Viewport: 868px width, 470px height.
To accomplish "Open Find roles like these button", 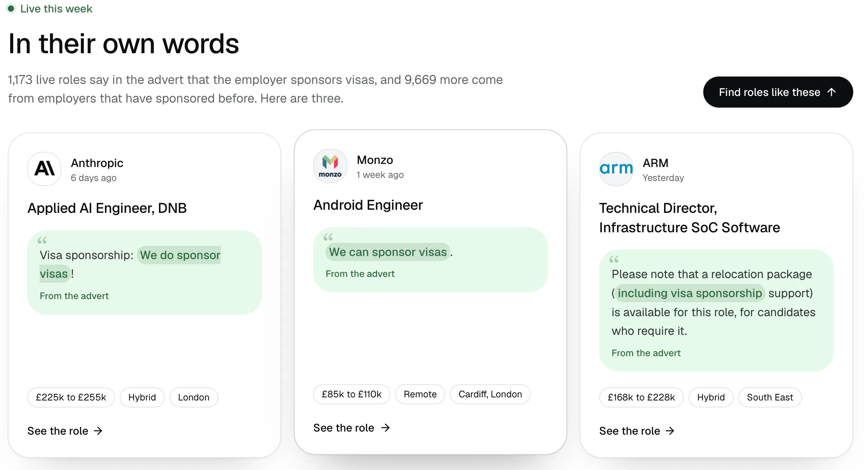I will click(x=778, y=92).
